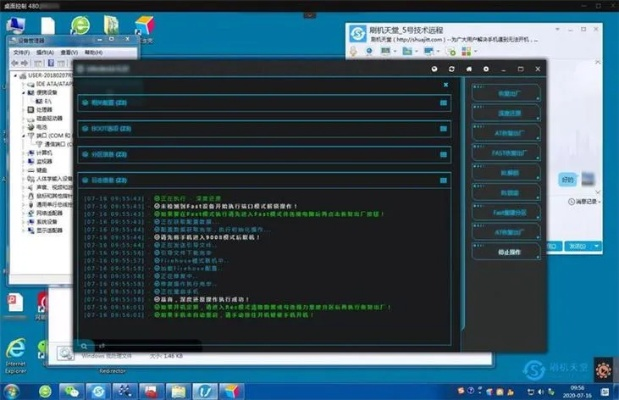Click the settings gear in flash tool title bar
The width and height of the screenshot is (619, 400).
tap(487, 69)
